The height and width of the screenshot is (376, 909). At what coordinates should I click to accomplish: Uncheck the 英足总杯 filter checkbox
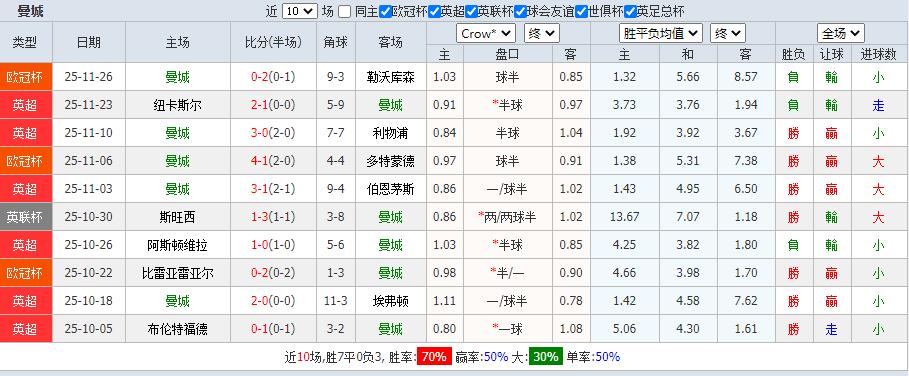tap(630, 11)
